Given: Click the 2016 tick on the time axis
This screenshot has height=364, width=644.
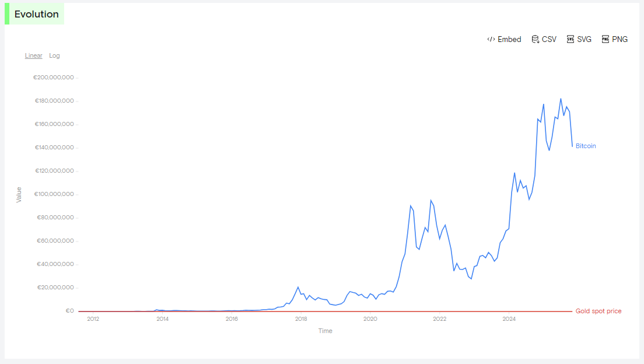Looking at the screenshot, I should (x=232, y=319).
